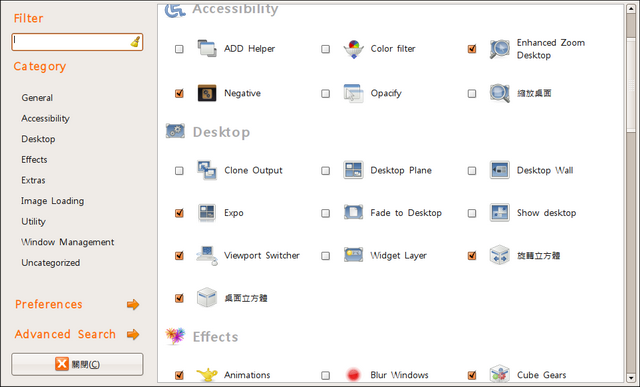Open the Fade to Desktop icon
640x387 pixels.
[x=353, y=213]
